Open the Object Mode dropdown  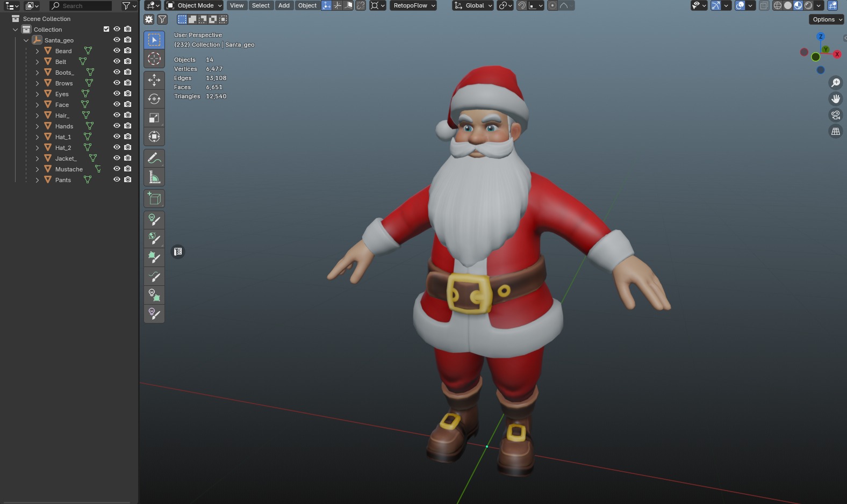(194, 5)
